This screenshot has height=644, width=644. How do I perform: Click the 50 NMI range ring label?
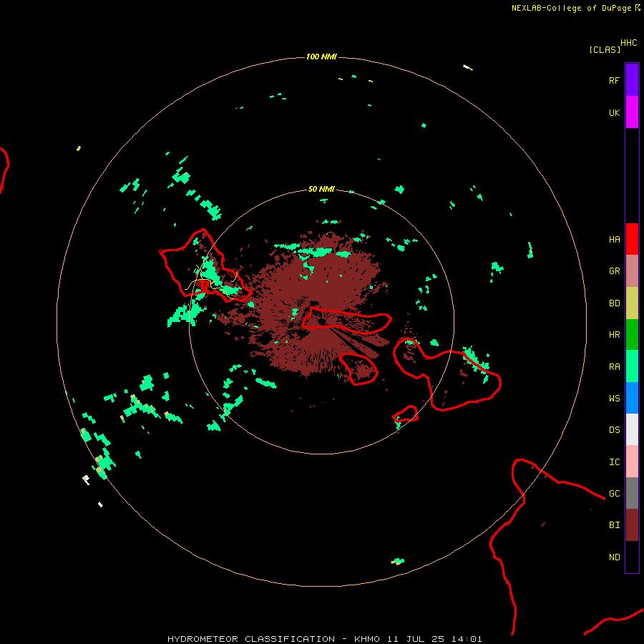(321, 189)
